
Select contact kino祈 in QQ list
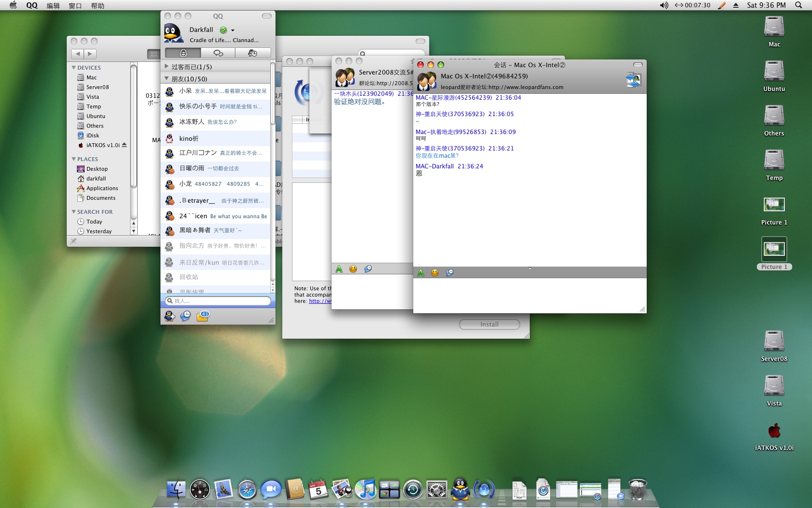pyautogui.click(x=216, y=138)
